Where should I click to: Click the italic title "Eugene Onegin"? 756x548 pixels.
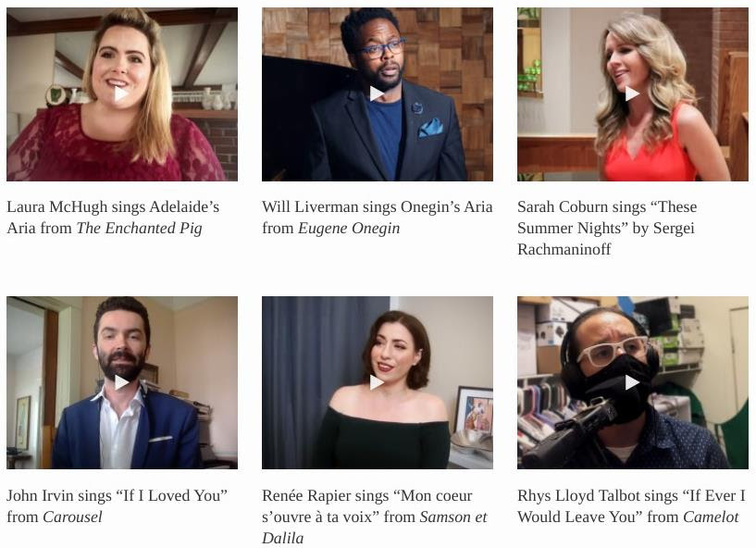pyautogui.click(x=349, y=228)
